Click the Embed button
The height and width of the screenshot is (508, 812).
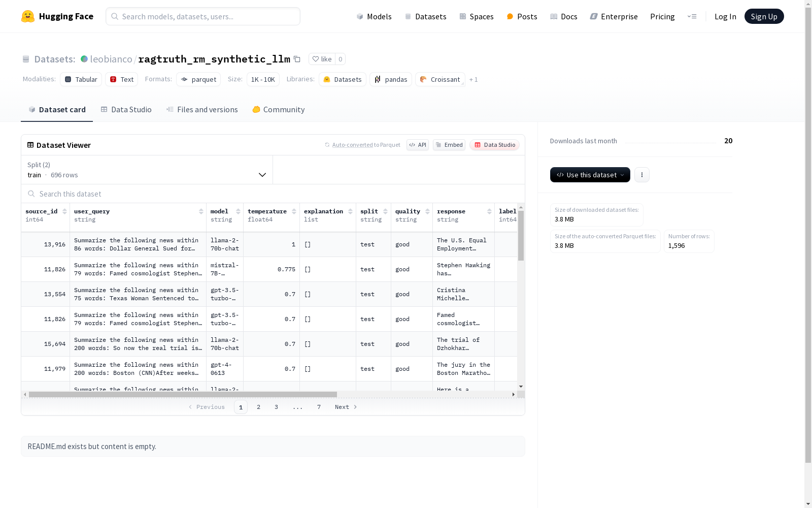click(449, 145)
